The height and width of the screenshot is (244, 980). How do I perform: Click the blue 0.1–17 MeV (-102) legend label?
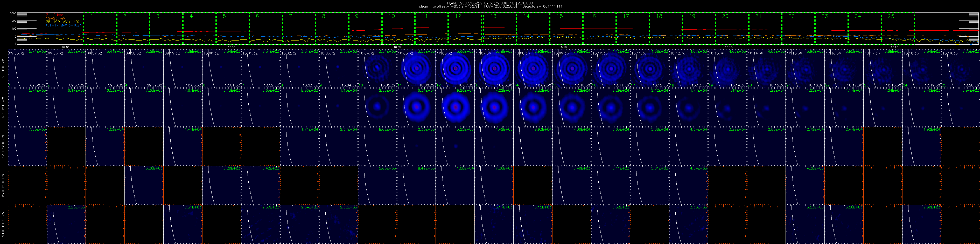(x=63, y=25)
